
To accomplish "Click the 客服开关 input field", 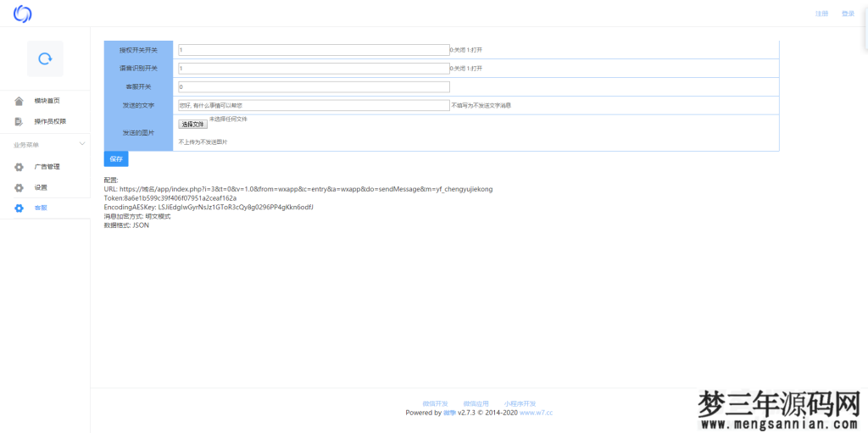I will [313, 87].
